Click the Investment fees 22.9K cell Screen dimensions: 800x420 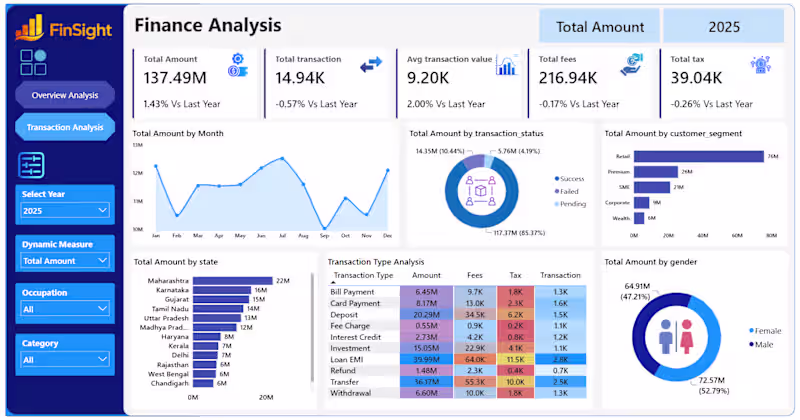point(474,348)
